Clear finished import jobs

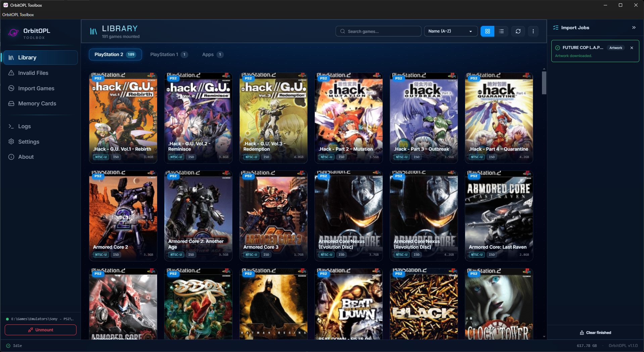[x=595, y=333]
